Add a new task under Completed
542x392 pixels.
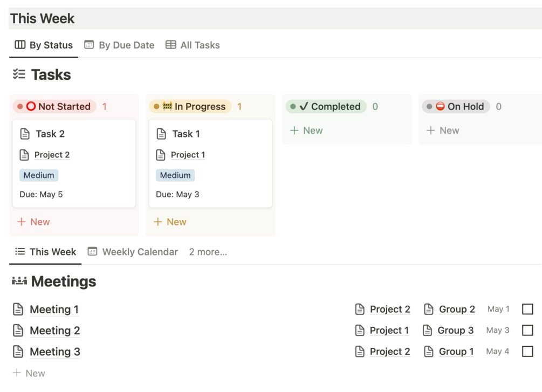(x=306, y=130)
